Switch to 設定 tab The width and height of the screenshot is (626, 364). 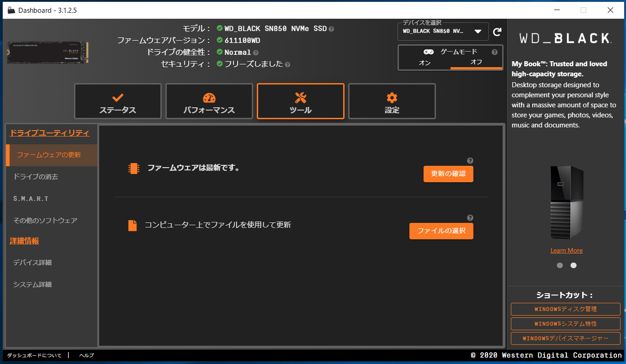click(392, 101)
